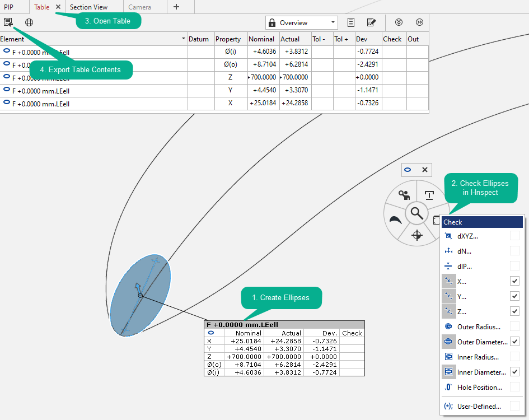Viewport: 529px width, 420px height.
Task: Click the magnifier icon in radial menu center
Action: click(x=416, y=213)
